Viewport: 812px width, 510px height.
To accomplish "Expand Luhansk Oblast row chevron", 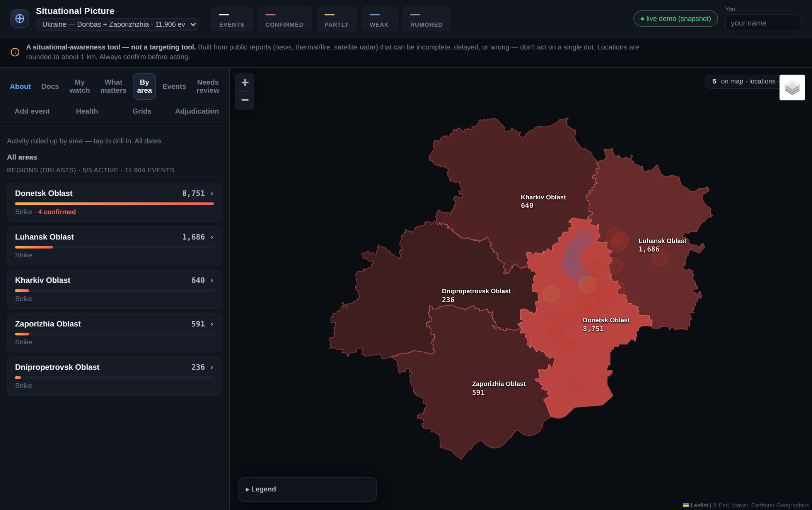I will point(212,237).
